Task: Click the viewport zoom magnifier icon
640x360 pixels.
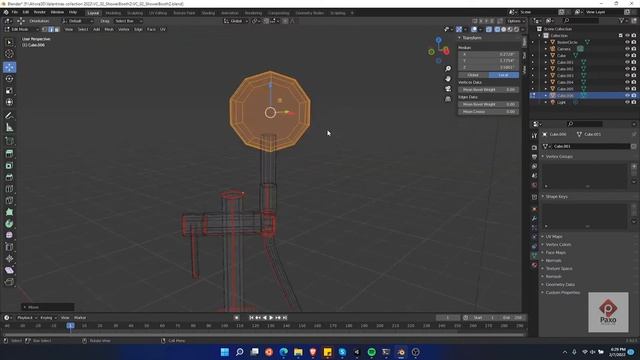Action: tap(448, 69)
